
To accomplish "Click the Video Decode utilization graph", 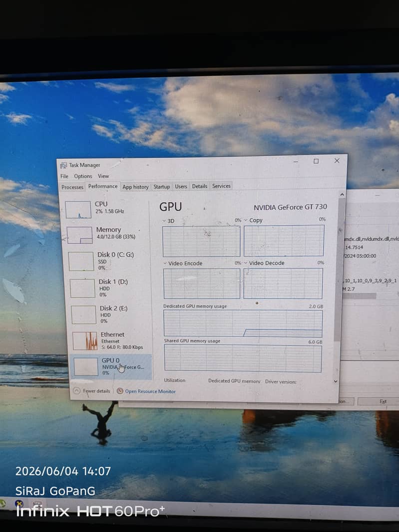I will pyautogui.click(x=283, y=283).
